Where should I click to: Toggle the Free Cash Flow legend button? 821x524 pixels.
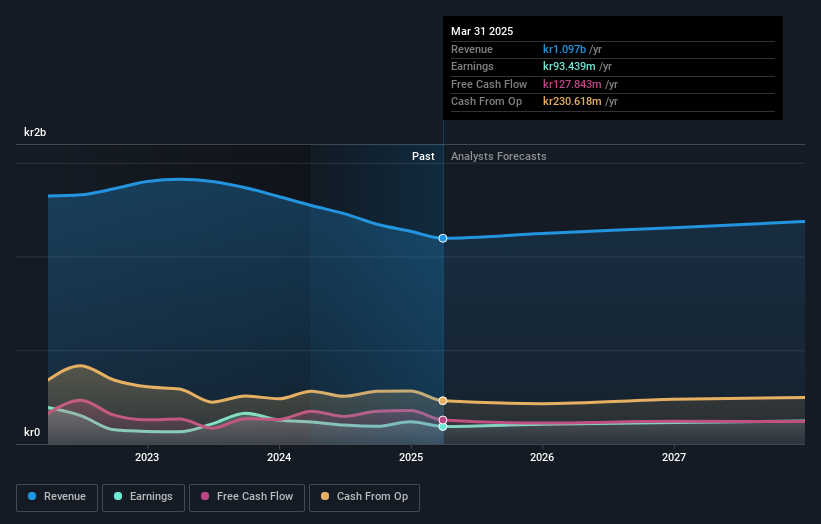(247, 497)
